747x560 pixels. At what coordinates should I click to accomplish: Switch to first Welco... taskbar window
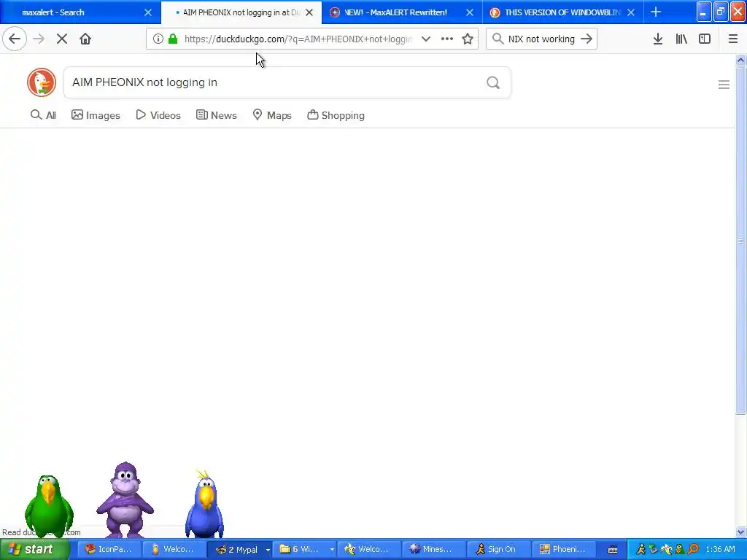(x=174, y=549)
